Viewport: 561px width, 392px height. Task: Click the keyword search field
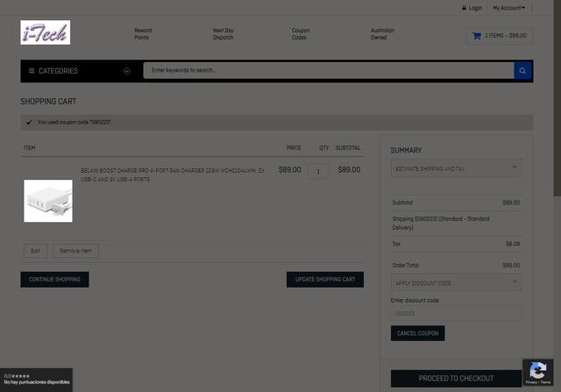(329, 70)
